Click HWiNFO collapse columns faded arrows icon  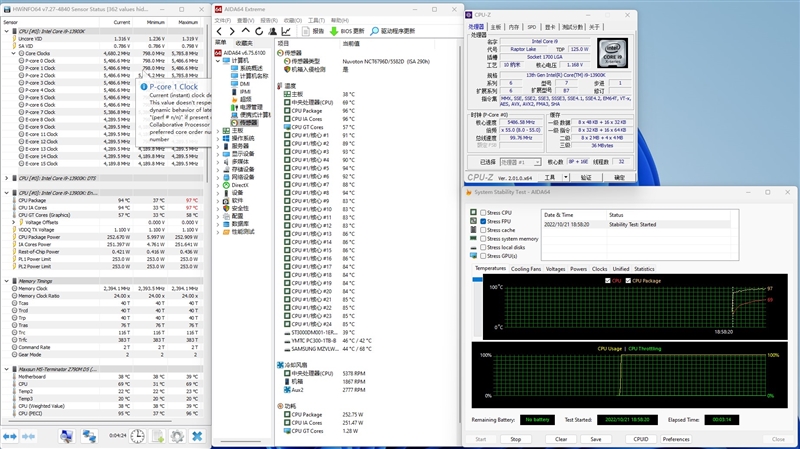coord(29,436)
